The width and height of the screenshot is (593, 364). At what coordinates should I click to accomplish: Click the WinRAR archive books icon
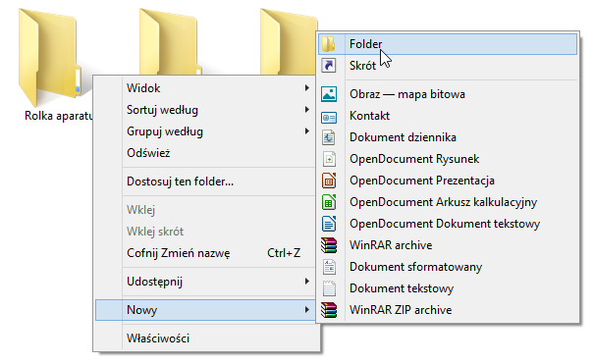tap(329, 245)
